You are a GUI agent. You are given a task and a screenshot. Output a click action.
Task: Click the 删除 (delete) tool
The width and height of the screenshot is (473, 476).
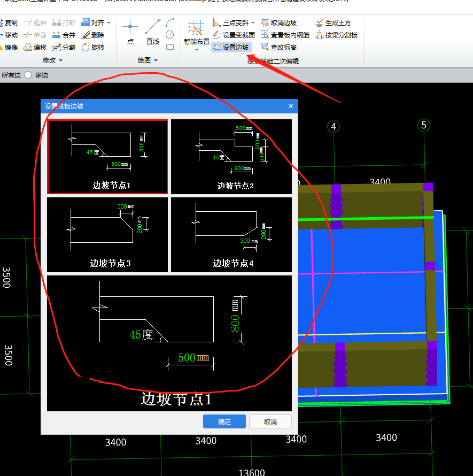click(93, 35)
